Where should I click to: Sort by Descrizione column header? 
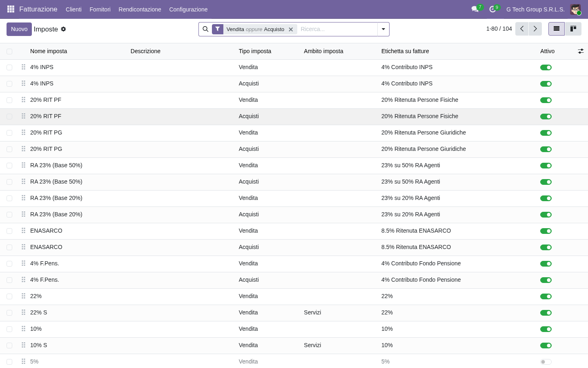tap(145, 51)
